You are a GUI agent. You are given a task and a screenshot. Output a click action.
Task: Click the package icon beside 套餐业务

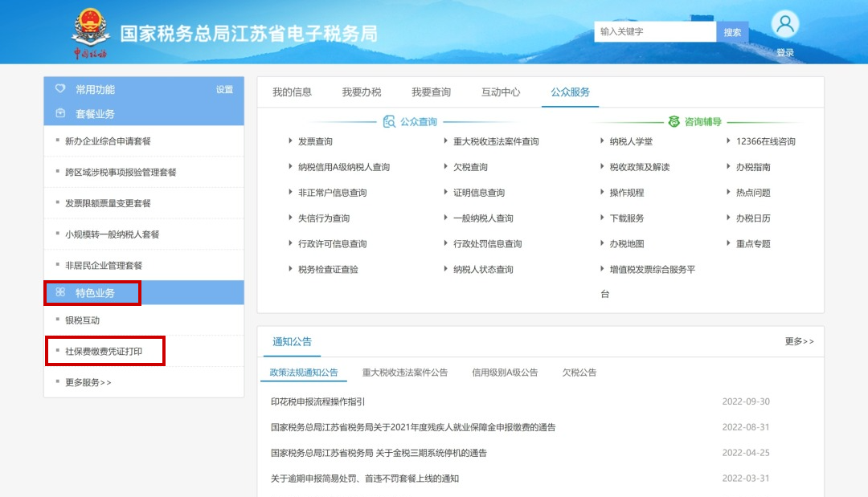point(60,113)
